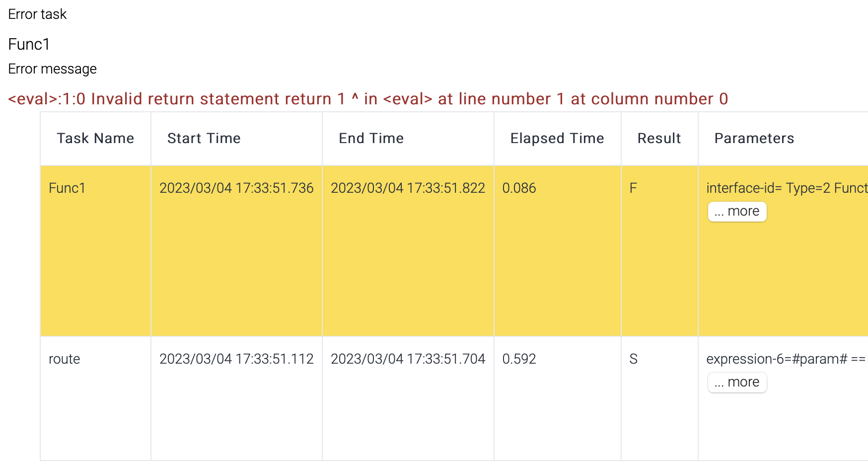Click the Parameters column header
The image size is (868, 465).
[x=754, y=139]
